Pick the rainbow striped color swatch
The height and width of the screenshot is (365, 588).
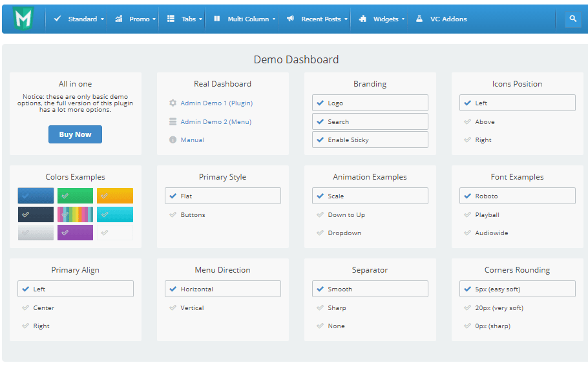coord(75,214)
